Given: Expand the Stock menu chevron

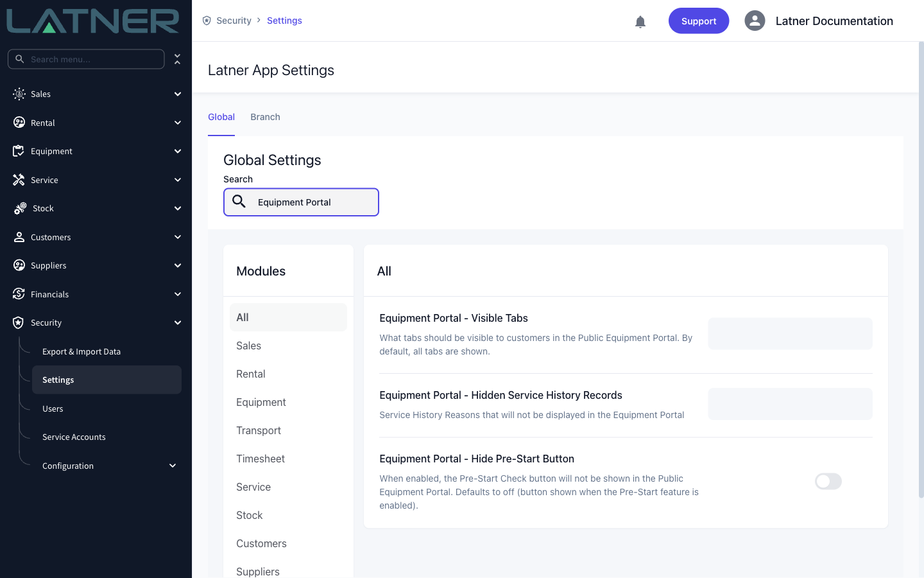Looking at the screenshot, I should (178, 208).
